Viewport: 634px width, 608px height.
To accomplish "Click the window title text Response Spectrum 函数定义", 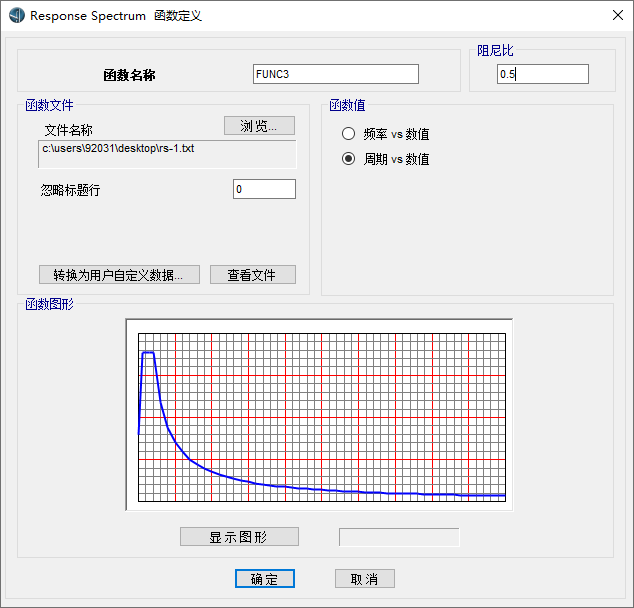I will point(116,16).
